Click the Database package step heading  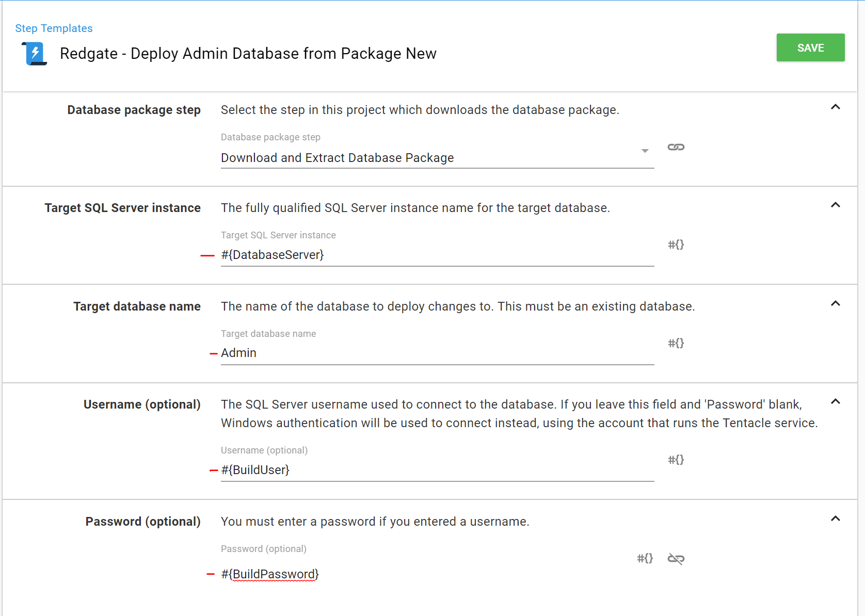point(134,110)
